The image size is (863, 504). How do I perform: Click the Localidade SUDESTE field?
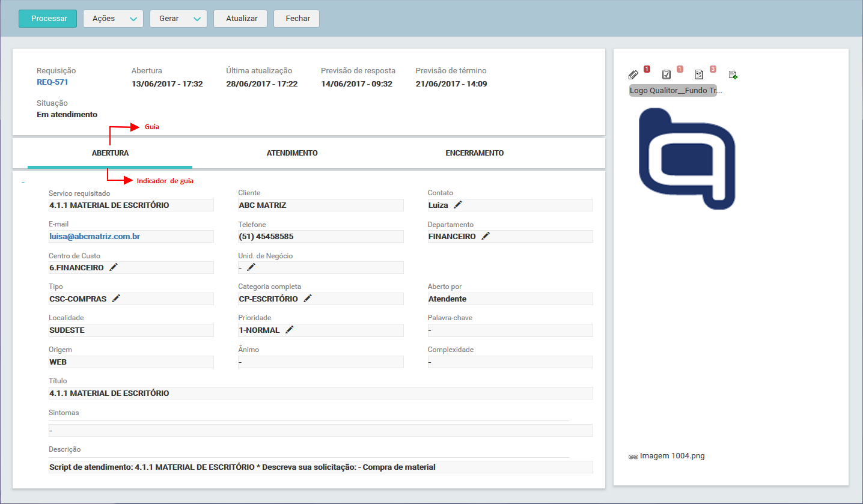pos(131,330)
